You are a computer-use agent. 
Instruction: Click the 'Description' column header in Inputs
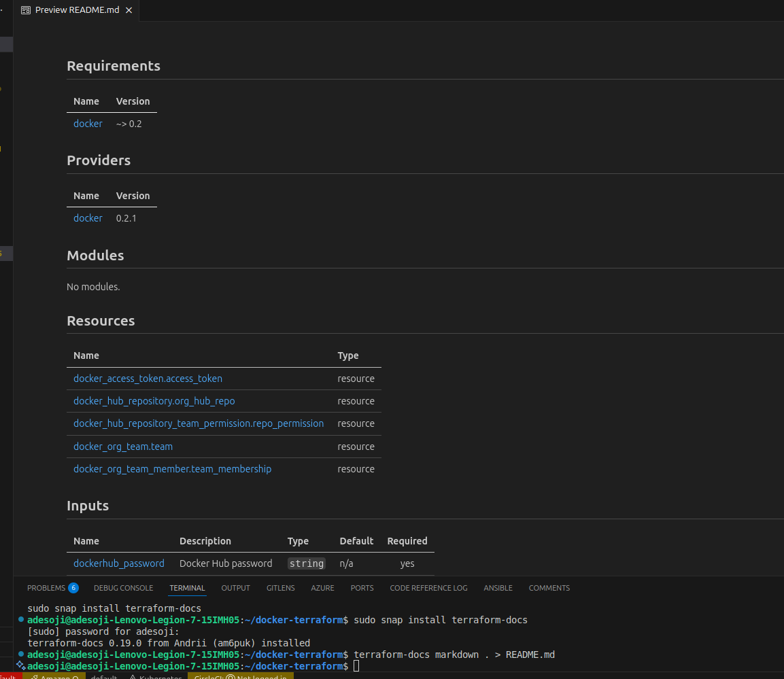point(205,540)
